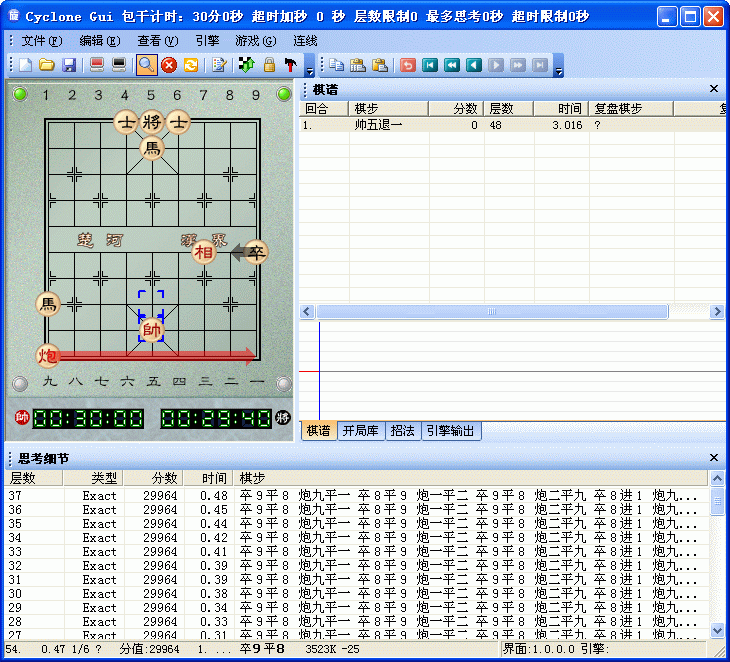Click the New file icon
Image resolution: width=730 pixels, height=662 pixels.
(25, 65)
